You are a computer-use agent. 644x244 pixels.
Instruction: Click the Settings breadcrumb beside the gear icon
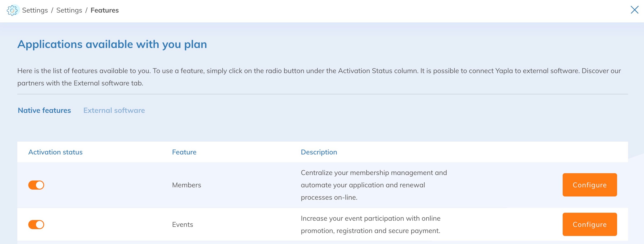click(35, 10)
